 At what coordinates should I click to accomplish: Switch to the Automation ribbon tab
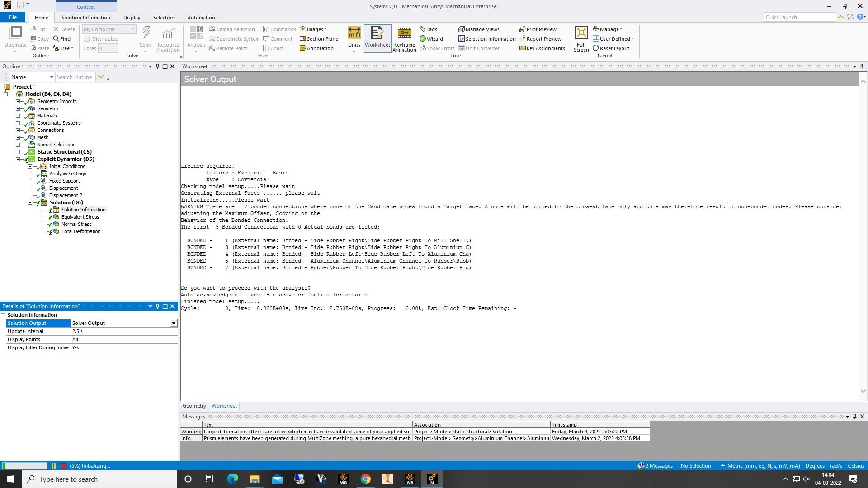[x=201, y=18]
